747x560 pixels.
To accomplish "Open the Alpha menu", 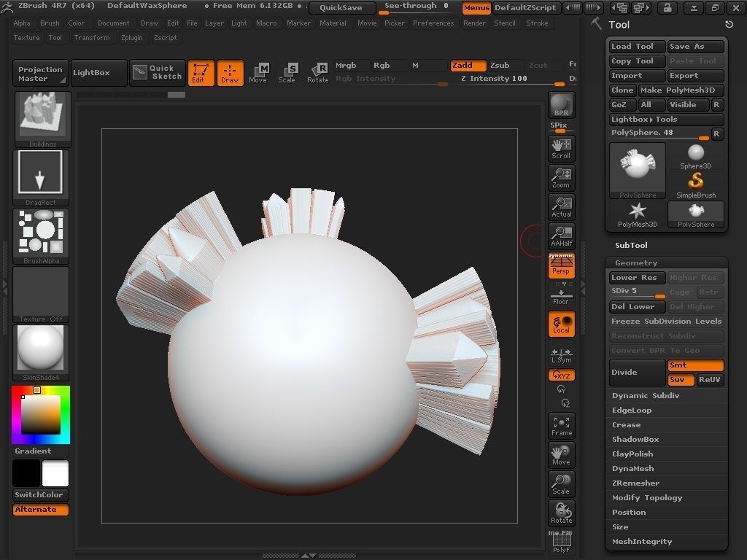I will click(22, 23).
